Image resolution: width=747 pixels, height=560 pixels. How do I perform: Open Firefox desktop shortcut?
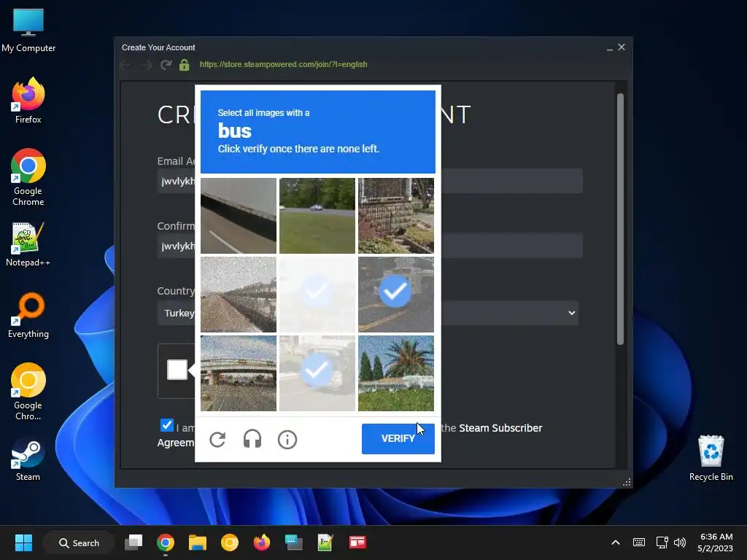[x=28, y=101]
